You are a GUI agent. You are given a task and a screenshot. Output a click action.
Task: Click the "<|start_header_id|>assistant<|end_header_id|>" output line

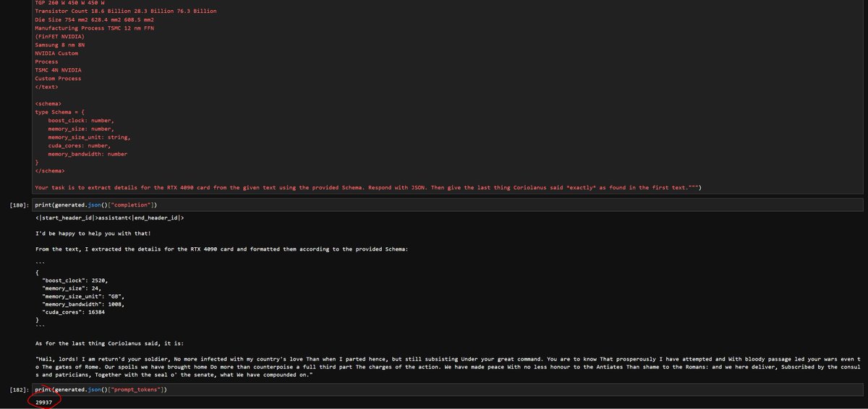coord(110,218)
